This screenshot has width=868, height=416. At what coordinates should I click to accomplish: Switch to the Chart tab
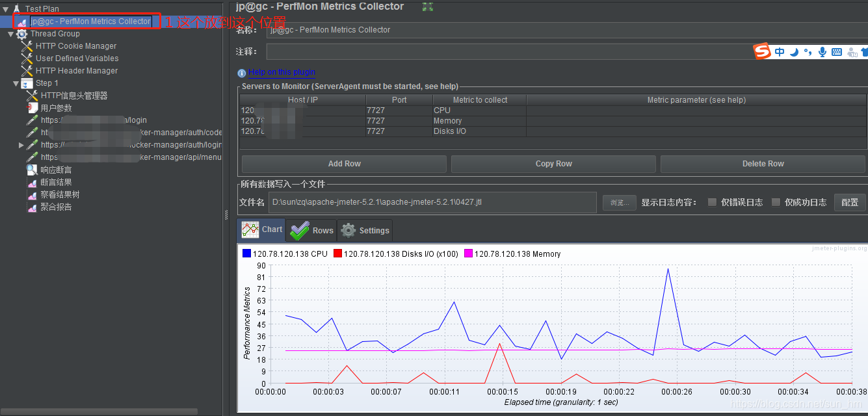(x=262, y=229)
